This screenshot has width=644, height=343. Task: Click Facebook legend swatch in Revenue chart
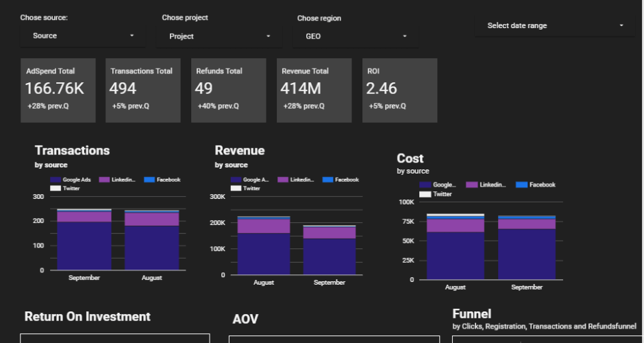[x=327, y=180]
